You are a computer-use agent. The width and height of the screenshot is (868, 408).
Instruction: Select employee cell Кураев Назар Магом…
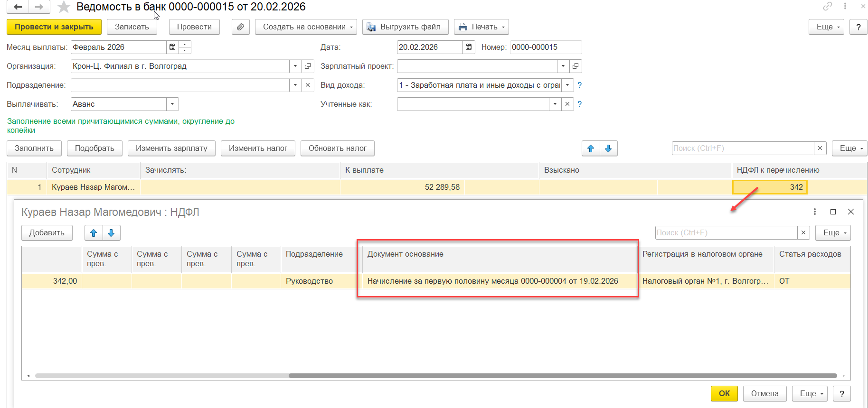pos(93,187)
